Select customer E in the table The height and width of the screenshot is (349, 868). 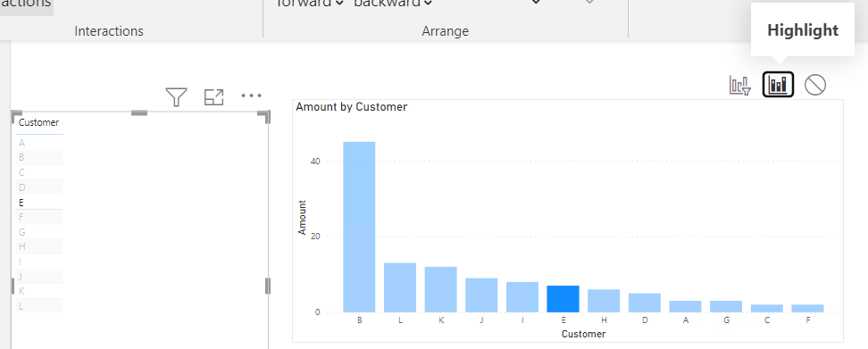(38, 203)
